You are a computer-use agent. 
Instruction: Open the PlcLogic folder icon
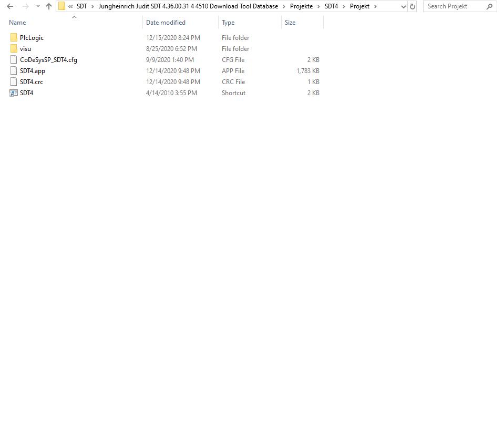(x=13, y=37)
